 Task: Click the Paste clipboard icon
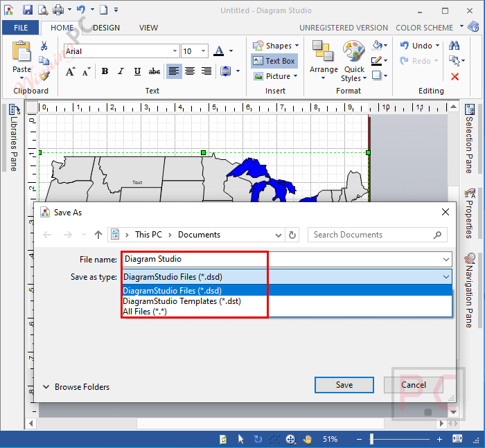coord(21,51)
